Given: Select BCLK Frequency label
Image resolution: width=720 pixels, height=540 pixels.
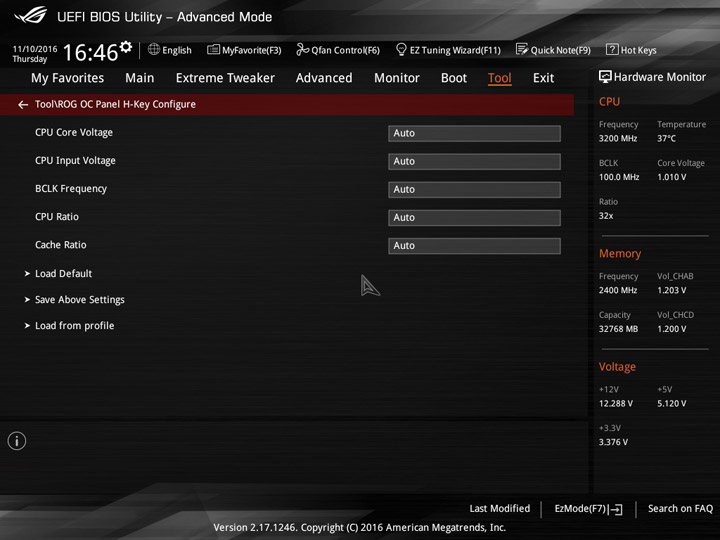Looking at the screenshot, I should pyautogui.click(x=71, y=189).
